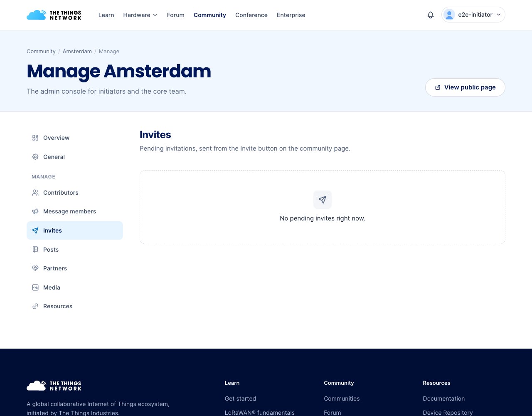
Task: Open Get started footer link
Action: tap(240, 399)
